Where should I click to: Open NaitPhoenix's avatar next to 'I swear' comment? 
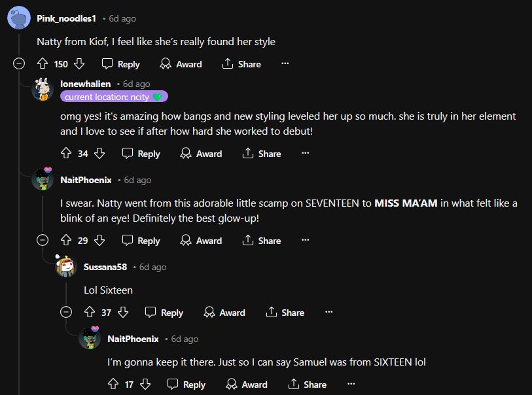coord(43,180)
